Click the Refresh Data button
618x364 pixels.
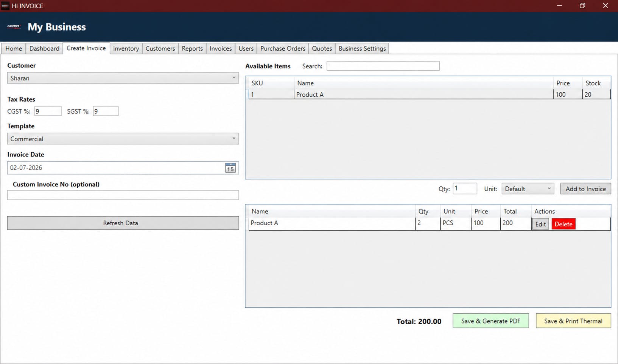click(x=123, y=223)
